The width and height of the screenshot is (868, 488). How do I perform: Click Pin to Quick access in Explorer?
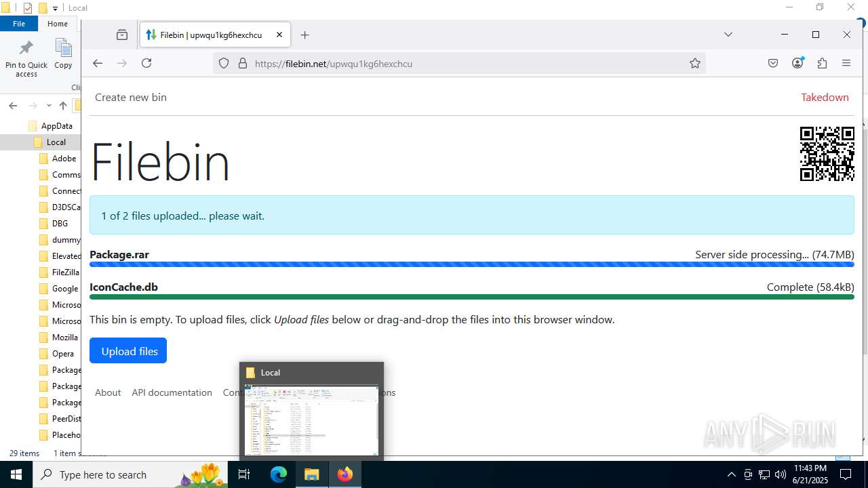[x=26, y=59]
